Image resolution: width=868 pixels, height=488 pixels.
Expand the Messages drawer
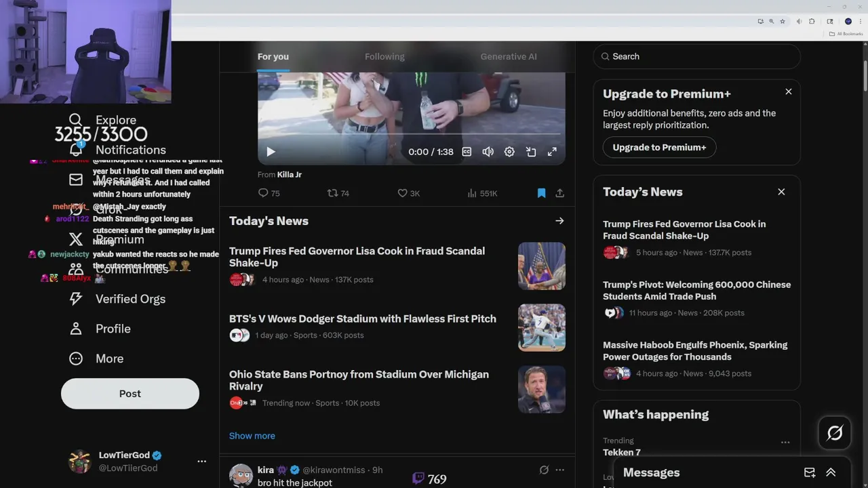pyautogui.click(x=831, y=472)
